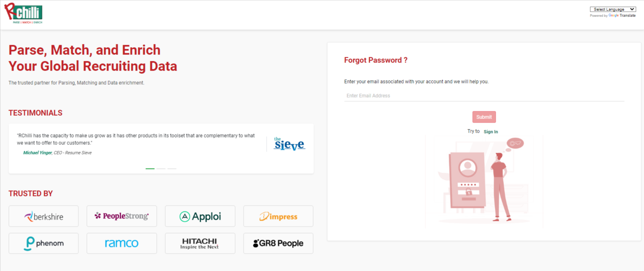Click the Google Translate attribution link
The width and height of the screenshot is (644, 271).
(622, 16)
